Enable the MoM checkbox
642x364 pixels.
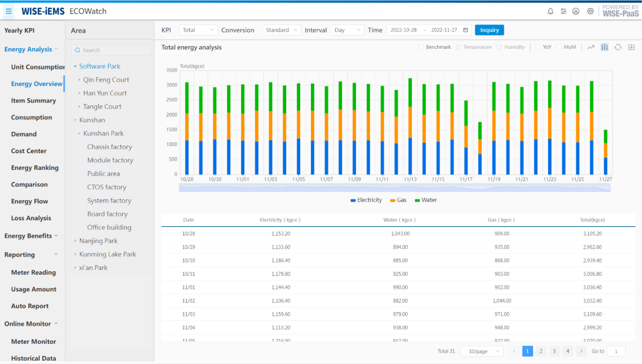559,47
